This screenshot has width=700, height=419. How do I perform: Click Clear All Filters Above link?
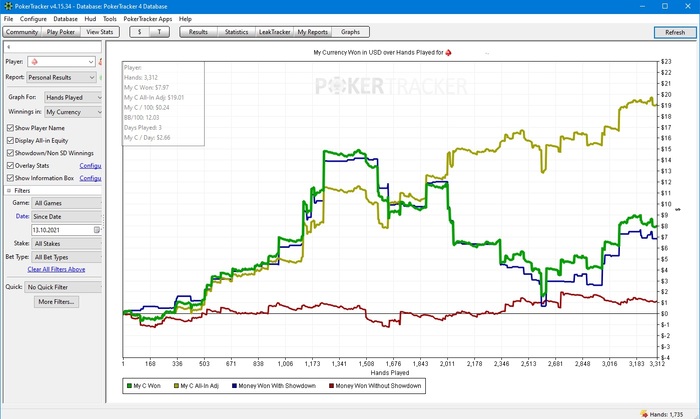pyautogui.click(x=56, y=270)
